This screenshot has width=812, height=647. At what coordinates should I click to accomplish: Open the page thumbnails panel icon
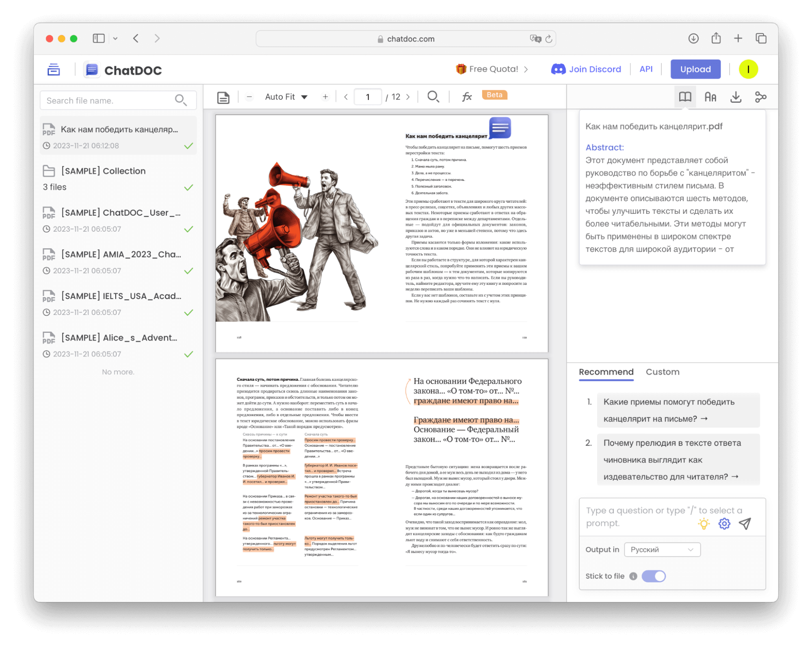223,97
